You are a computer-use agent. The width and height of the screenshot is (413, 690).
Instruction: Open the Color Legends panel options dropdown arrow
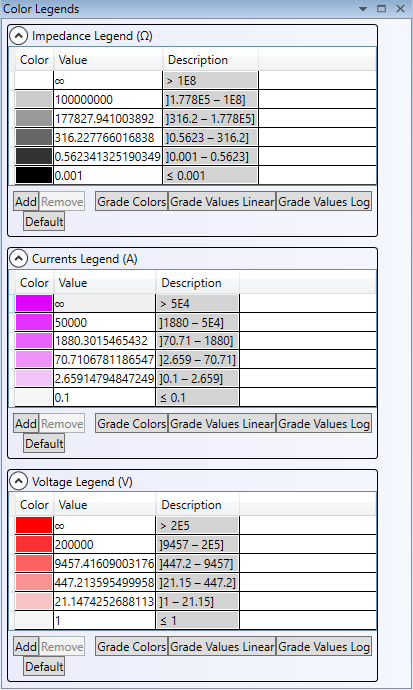click(363, 9)
